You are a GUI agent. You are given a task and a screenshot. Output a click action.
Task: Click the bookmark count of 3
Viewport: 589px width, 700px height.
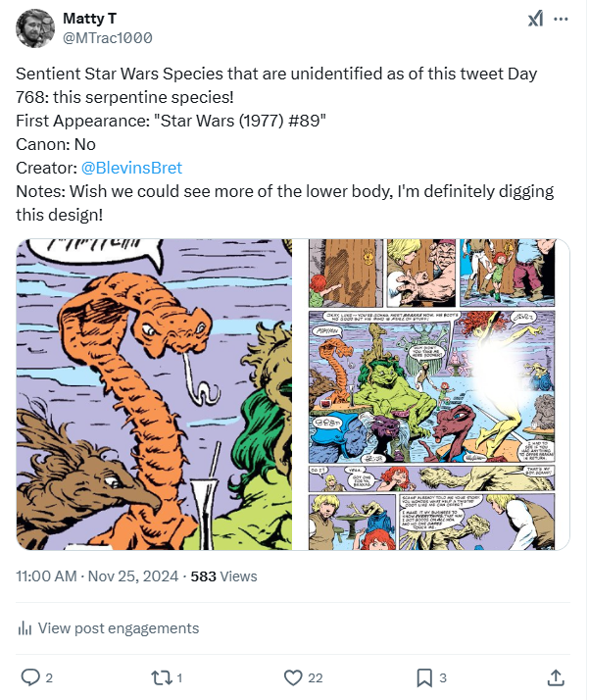[443, 677]
